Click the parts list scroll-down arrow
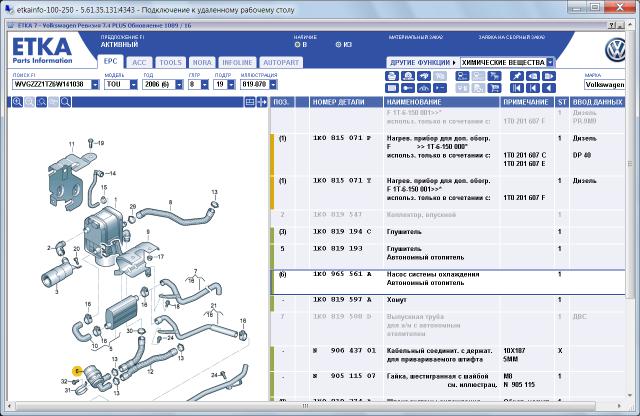This screenshot has width=640, height=416. [x=629, y=395]
